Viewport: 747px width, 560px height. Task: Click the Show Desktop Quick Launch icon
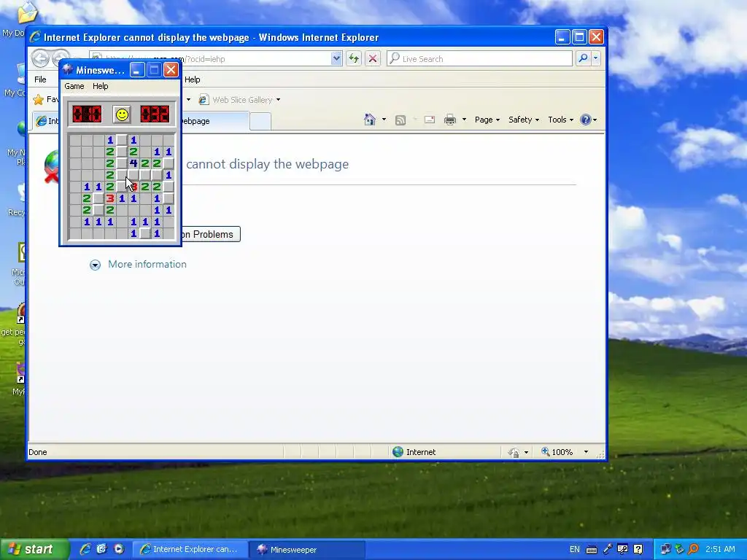[x=101, y=549]
